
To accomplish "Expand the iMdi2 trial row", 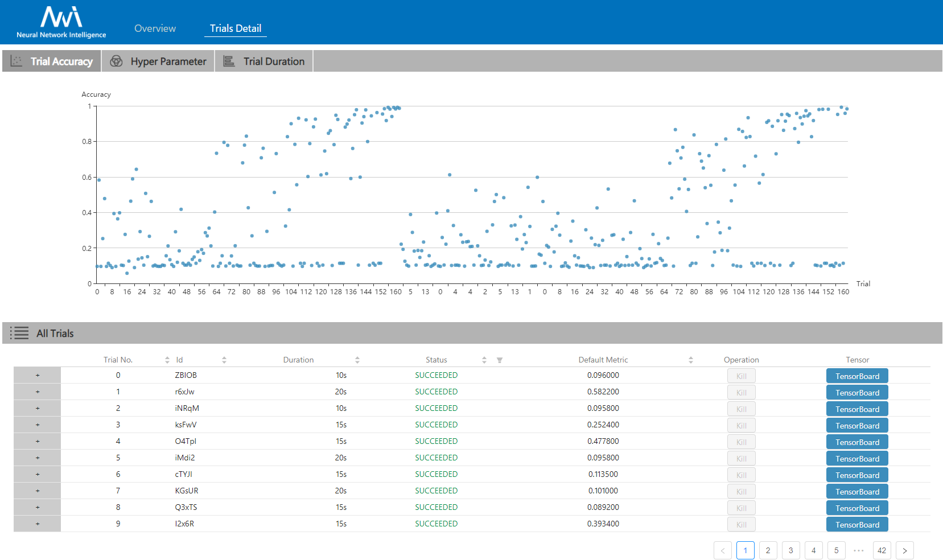I will (x=37, y=458).
